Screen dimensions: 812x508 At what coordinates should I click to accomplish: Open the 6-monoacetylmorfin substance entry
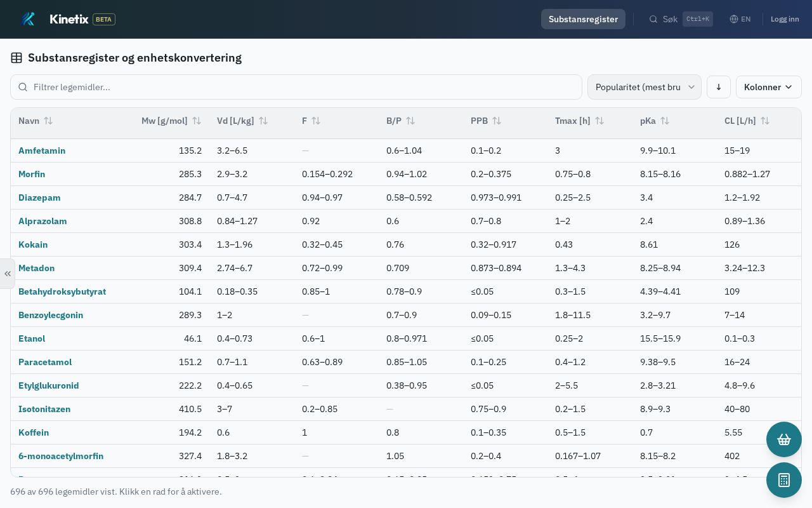[61, 456]
